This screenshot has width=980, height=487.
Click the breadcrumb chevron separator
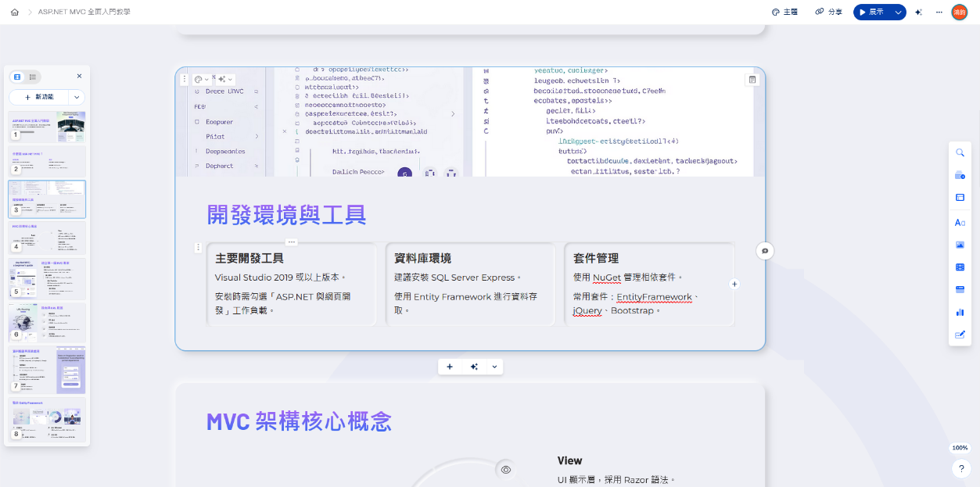pos(29,13)
